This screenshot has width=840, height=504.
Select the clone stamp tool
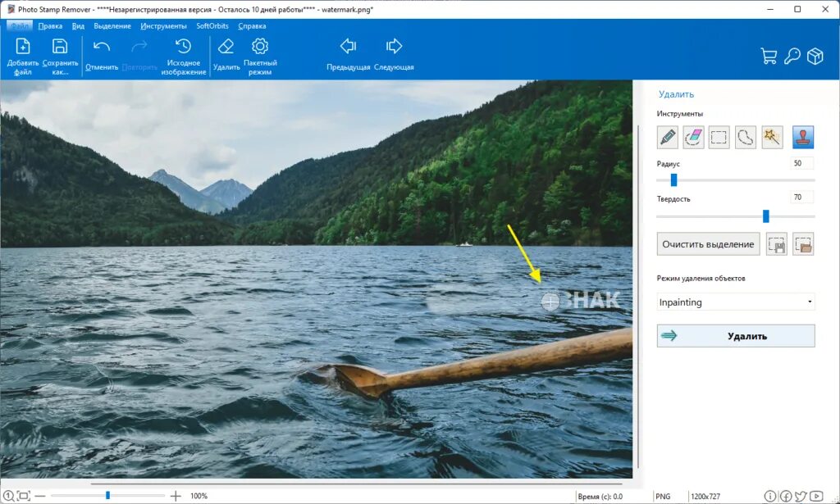click(x=803, y=138)
